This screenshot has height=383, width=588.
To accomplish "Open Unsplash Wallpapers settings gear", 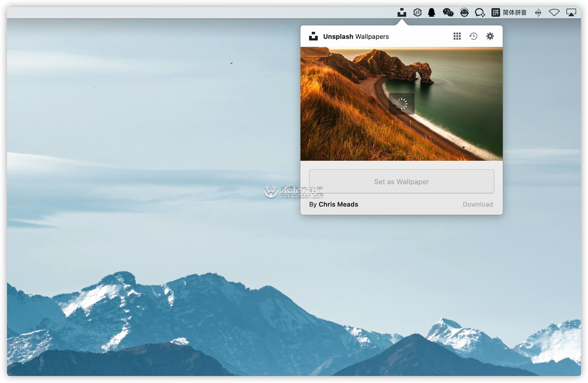I will tap(489, 36).
